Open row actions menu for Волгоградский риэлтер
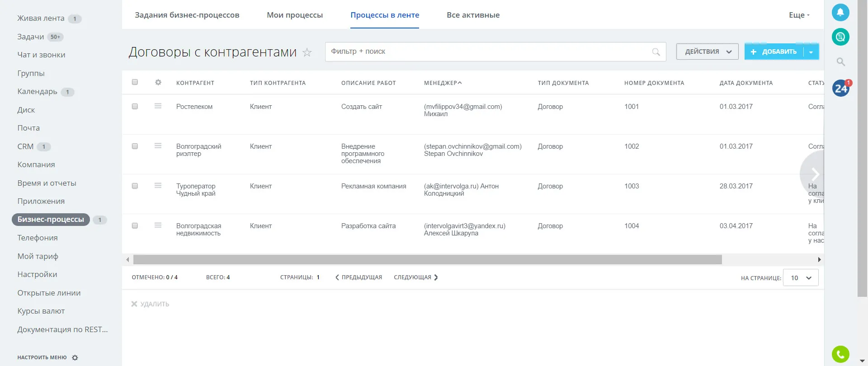Image resolution: width=868 pixels, height=366 pixels. click(158, 145)
